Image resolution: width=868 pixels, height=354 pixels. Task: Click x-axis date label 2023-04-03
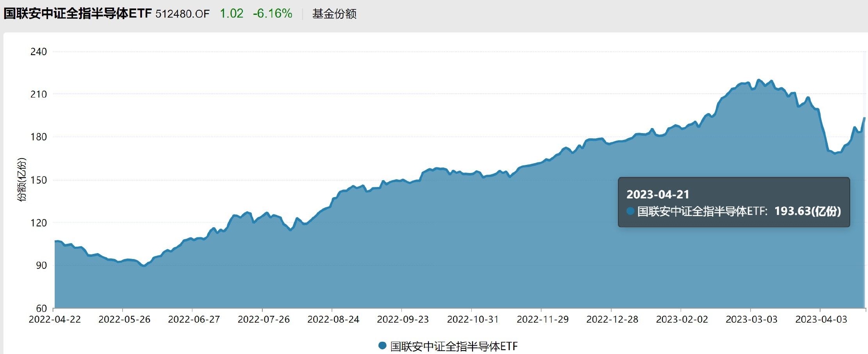point(821,320)
